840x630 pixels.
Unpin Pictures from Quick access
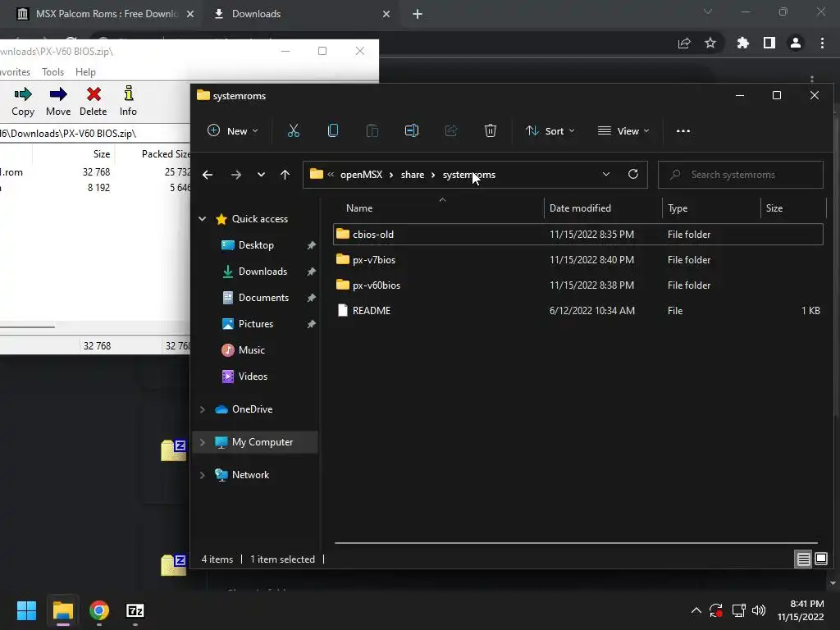click(311, 324)
